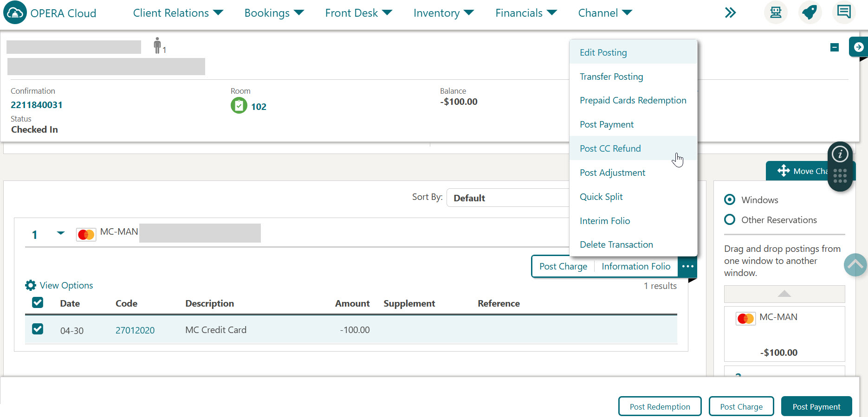Click the View Options gear icon
The width and height of the screenshot is (868, 417).
tap(31, 285)
